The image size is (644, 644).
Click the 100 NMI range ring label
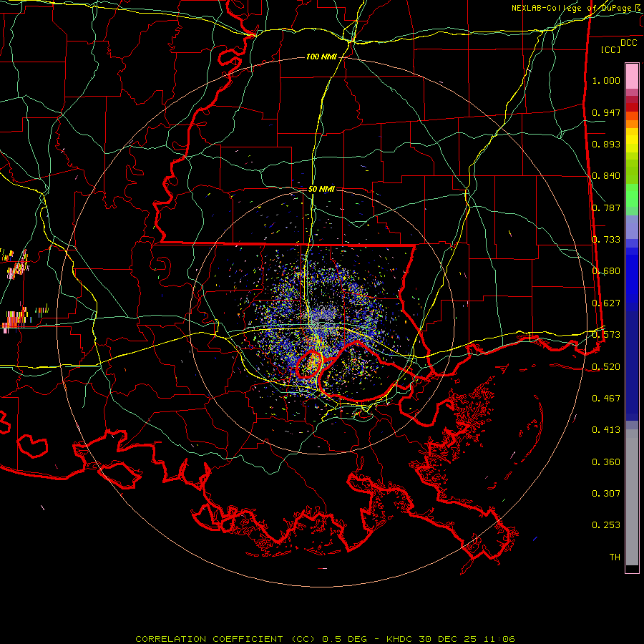321,57
